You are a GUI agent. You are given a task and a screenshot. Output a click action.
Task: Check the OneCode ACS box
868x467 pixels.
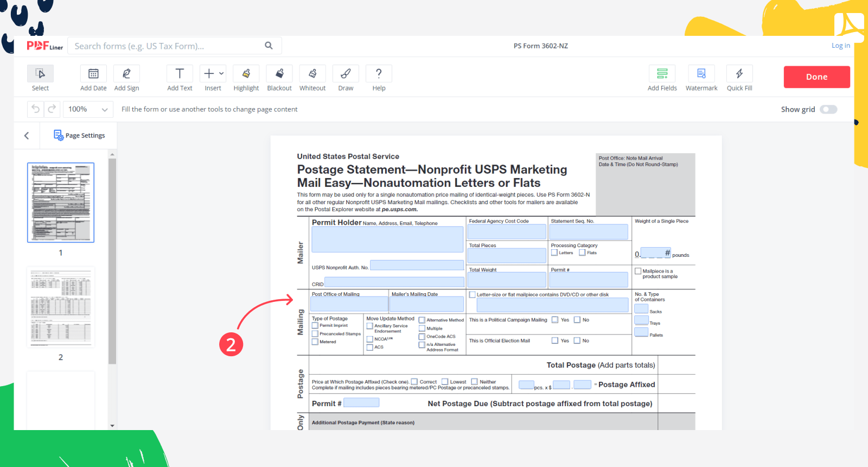point(422,337)
